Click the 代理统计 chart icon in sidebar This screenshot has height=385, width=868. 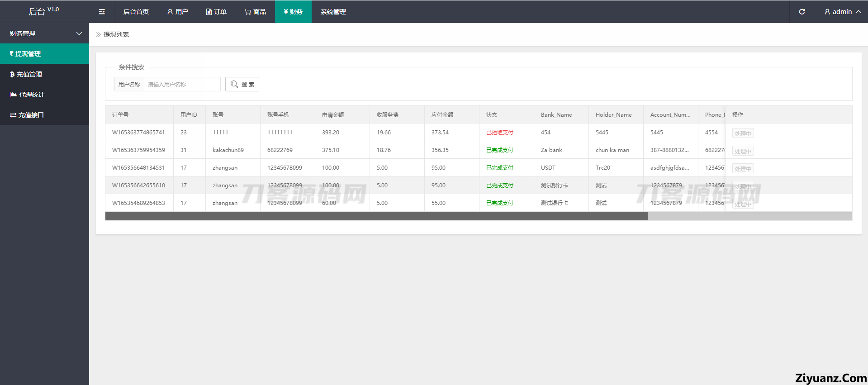(13, 95)
